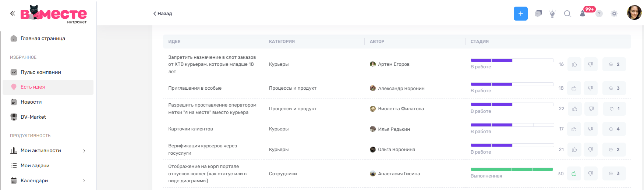Open the search magnifier icon
The image size is (644, 190).
click(x=567, y=14)
